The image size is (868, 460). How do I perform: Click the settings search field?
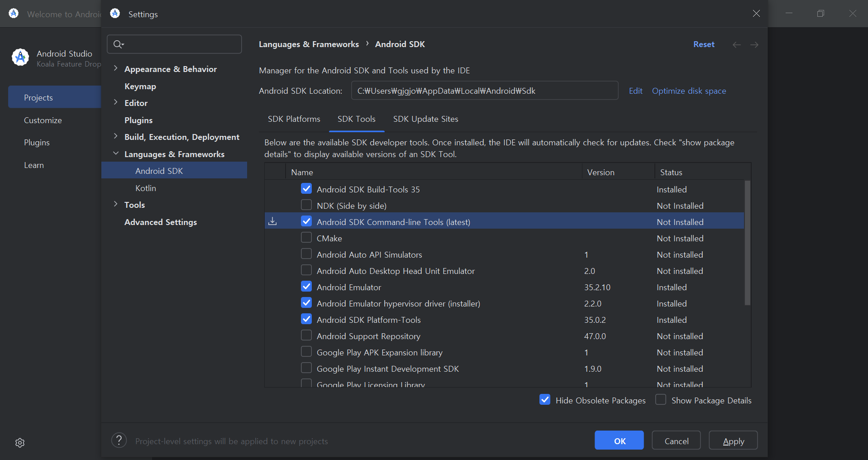pos(174,44)
